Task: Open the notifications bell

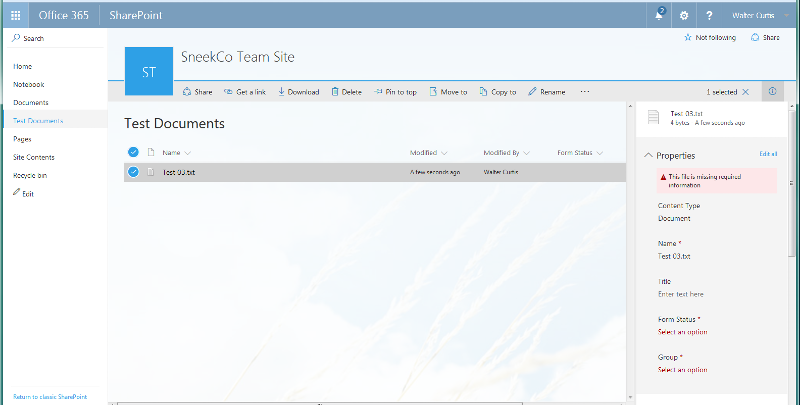Action: coord(659,15)
